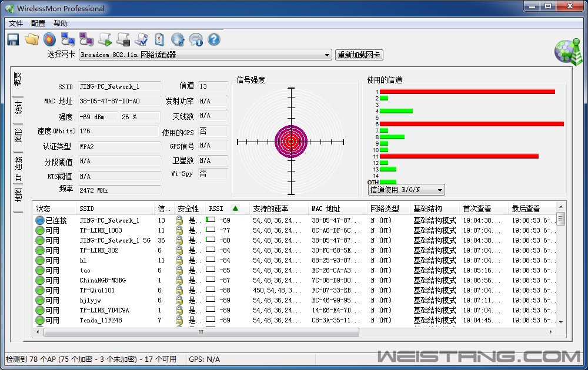Click the WirelessMon globe logo at top right
The image size is (588, 370).
(x=568, y=52)
